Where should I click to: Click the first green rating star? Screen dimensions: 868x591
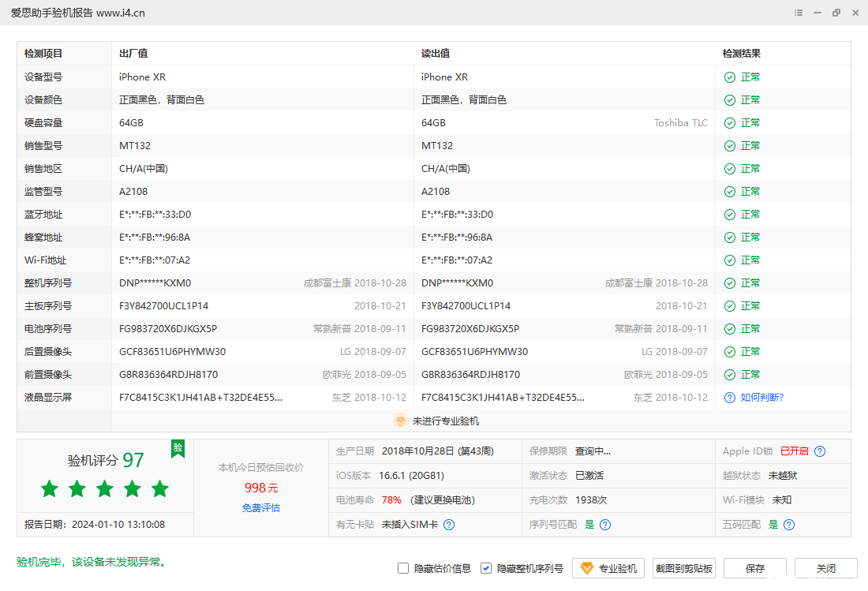click(50, 488)
